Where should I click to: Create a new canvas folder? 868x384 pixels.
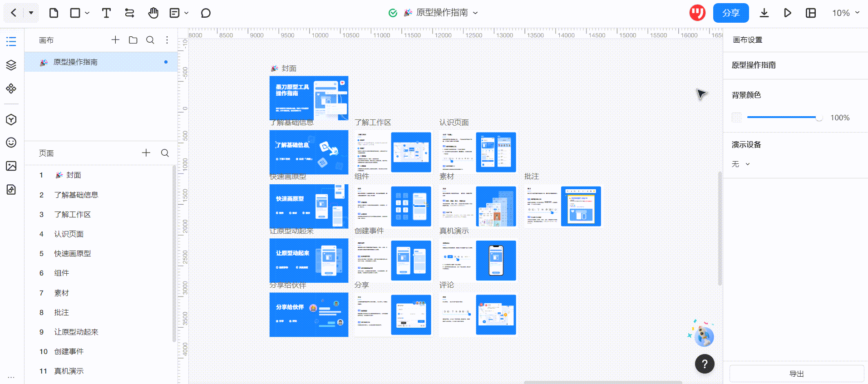pos(133,40)
